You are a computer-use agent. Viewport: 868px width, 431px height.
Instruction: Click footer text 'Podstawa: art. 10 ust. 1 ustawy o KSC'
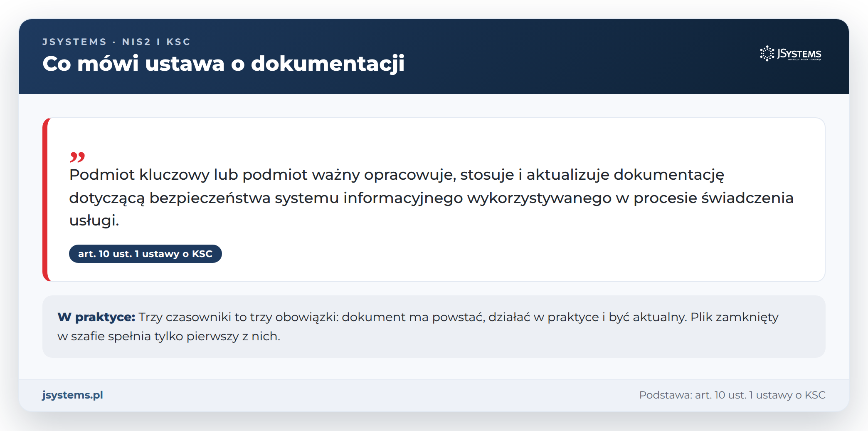(732, 395)
